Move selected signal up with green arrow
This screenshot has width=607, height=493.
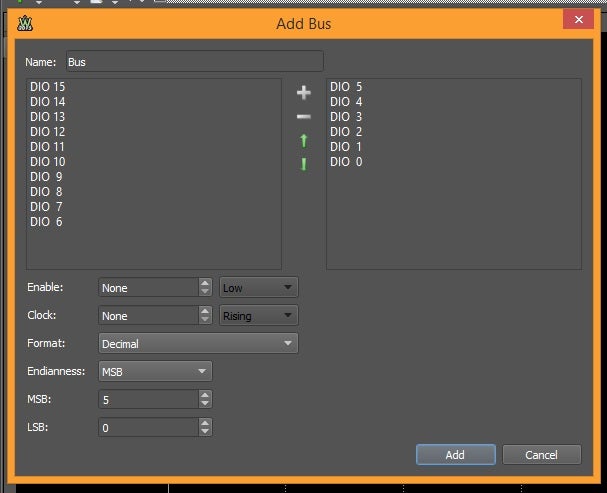coord(304,141)
